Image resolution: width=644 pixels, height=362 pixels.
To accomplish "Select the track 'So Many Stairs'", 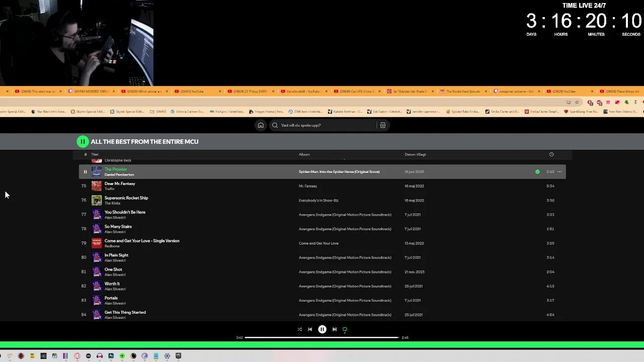I will pyautogui.click(x=118, y=227).
